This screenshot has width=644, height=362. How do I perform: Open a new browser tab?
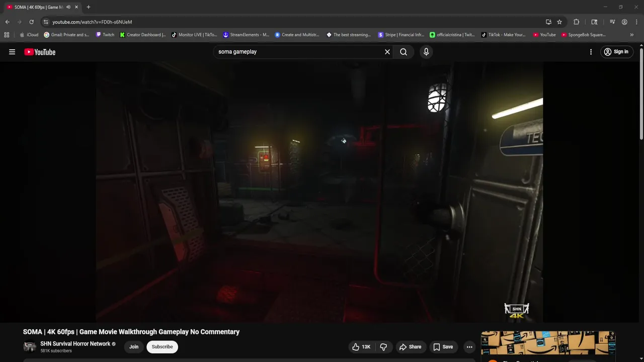[x=89, y=7]
